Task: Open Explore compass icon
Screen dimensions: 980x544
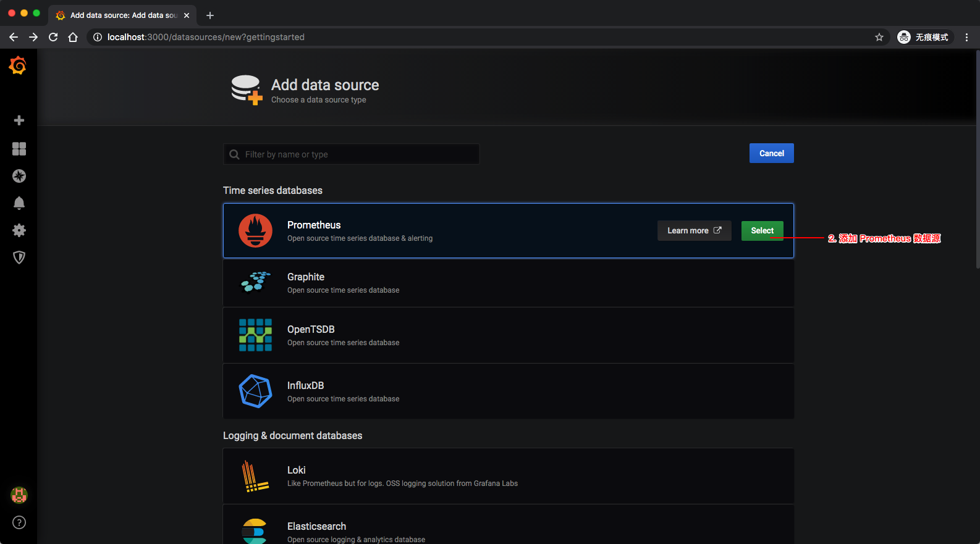Action: pos(19,176)
